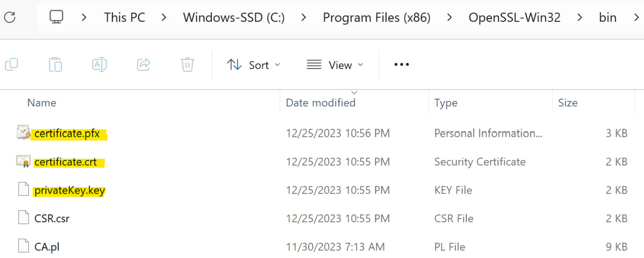Click the Date modified sort arrow

tap(354, 92)
